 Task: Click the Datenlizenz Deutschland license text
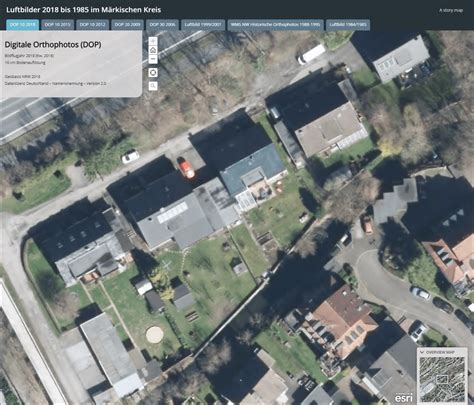tap(55, 83)
